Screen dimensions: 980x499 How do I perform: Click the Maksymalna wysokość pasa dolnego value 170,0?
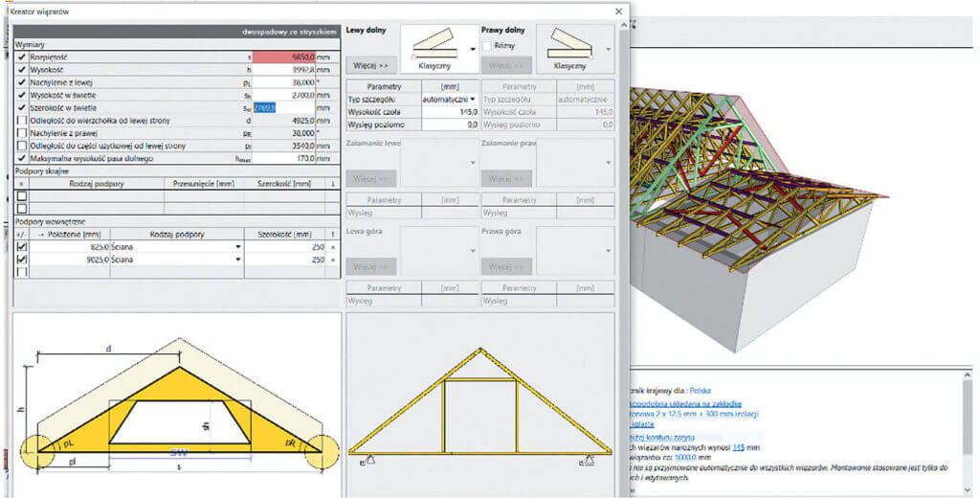click(x=283, y=158)
